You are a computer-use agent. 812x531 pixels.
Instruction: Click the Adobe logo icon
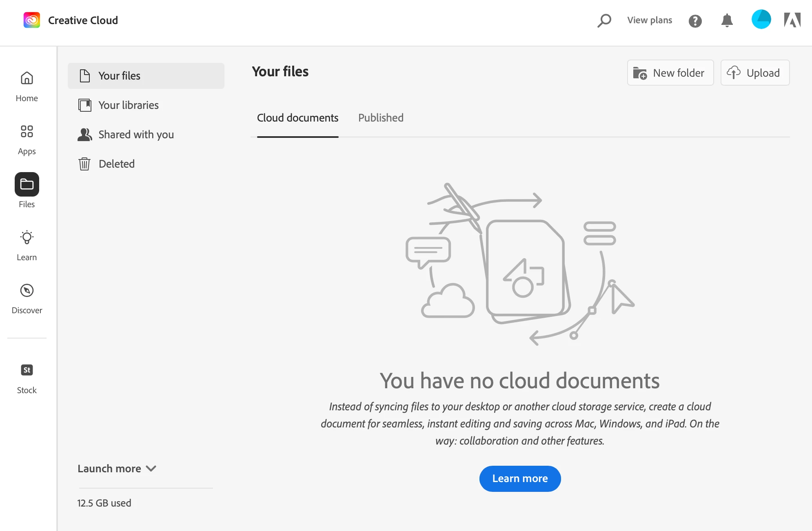point(792,20)
